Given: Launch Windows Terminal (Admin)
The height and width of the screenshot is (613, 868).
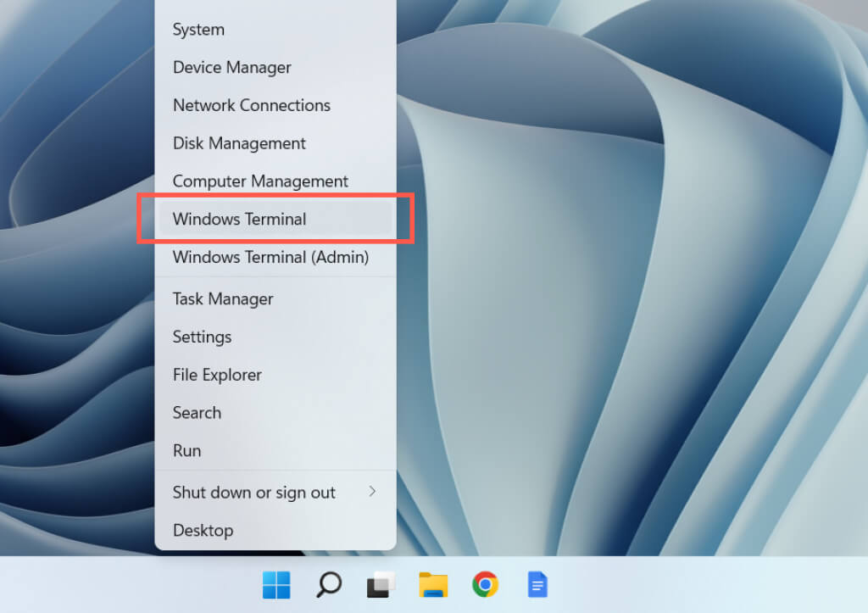Looking at the screenshot, I should click(x=275, y=257).
